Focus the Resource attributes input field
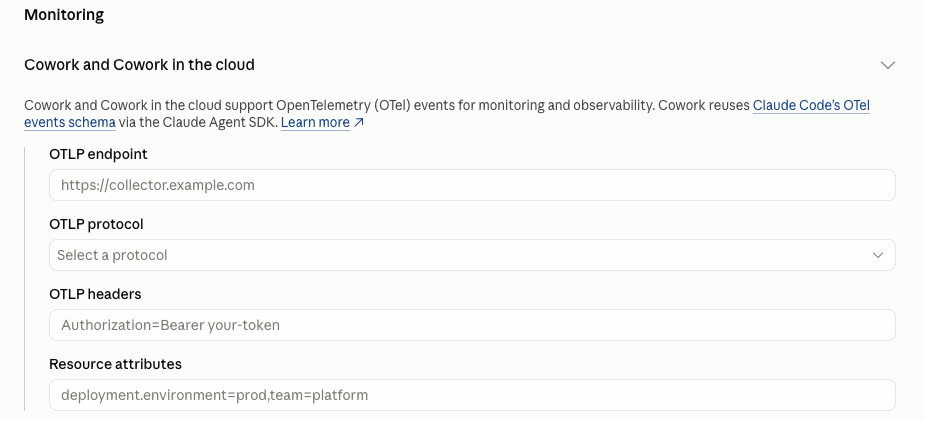Screen dimensions: 925x421 coord(472,395)
